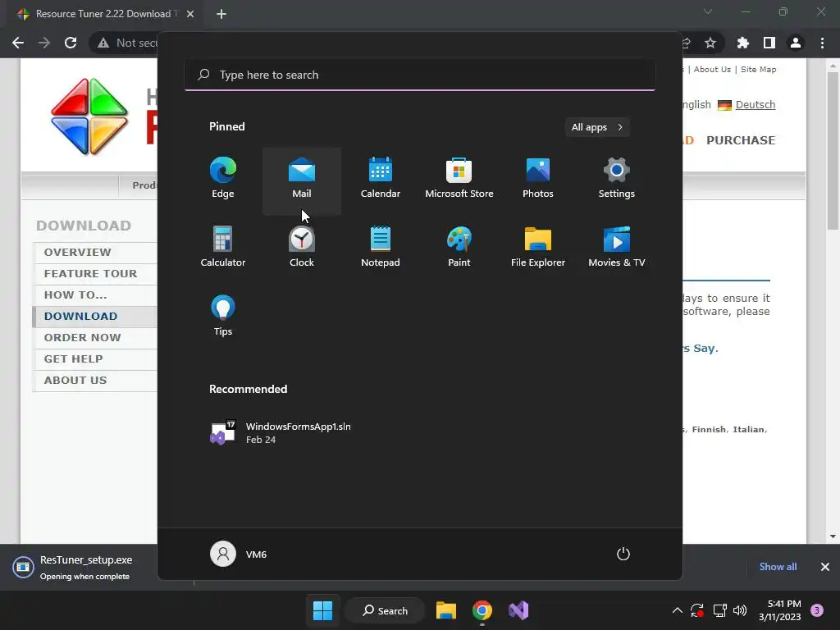Launch Movies & TV app

pyautogui.click(x=617, y=248)
